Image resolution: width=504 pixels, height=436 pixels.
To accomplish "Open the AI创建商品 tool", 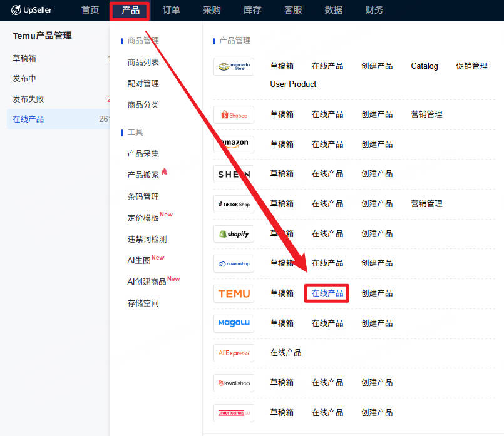I will click(147, 282).
